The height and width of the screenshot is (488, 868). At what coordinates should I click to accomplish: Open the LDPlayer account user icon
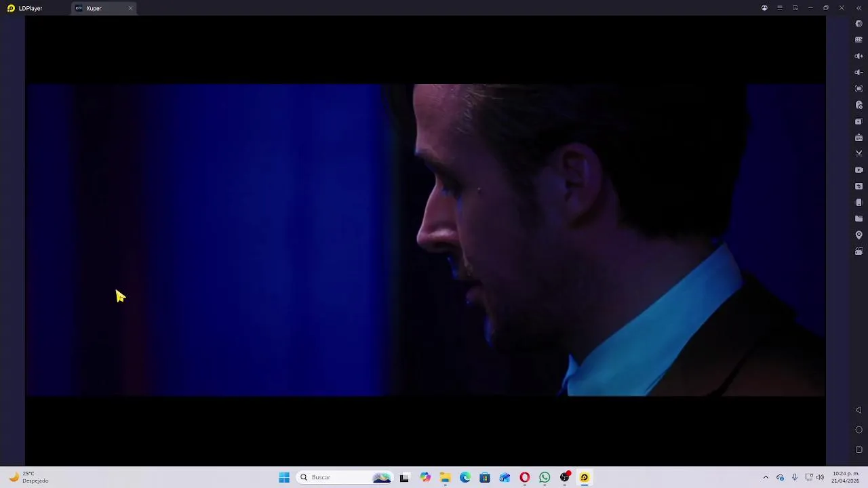(x=764, y=8)
